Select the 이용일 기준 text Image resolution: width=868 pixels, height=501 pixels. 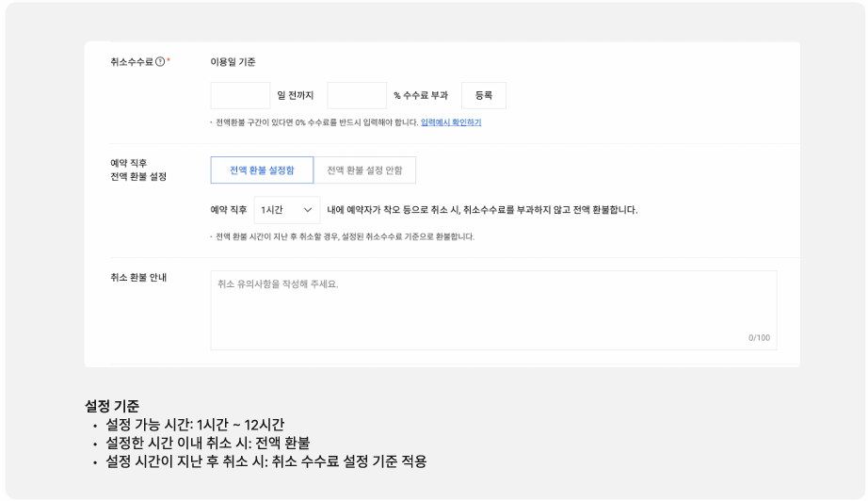point(233,62)
